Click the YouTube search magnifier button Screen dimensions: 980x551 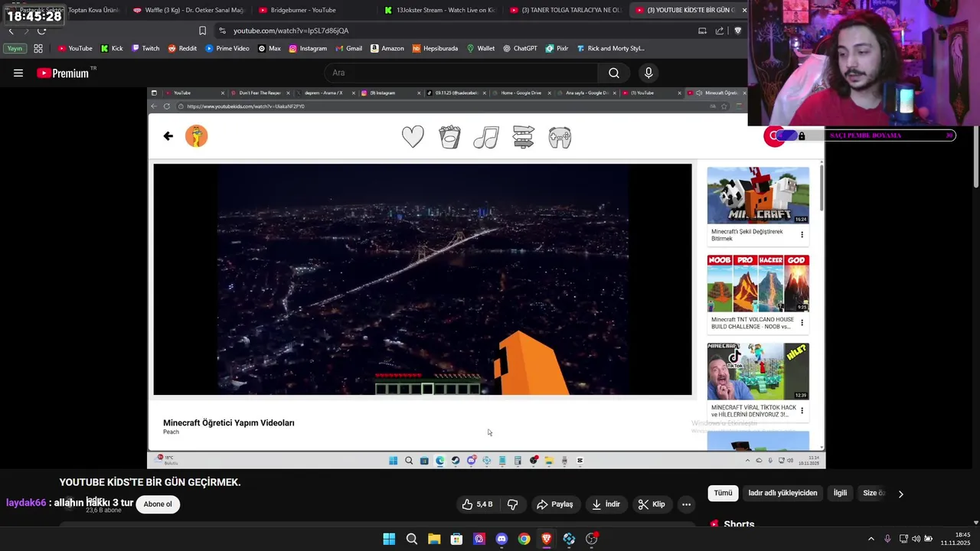[x=614, y=73]
